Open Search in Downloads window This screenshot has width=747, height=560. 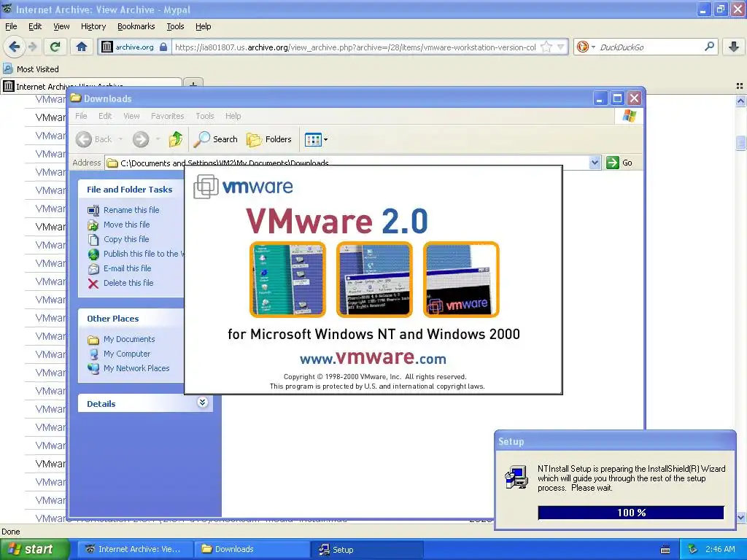[215, 139]
